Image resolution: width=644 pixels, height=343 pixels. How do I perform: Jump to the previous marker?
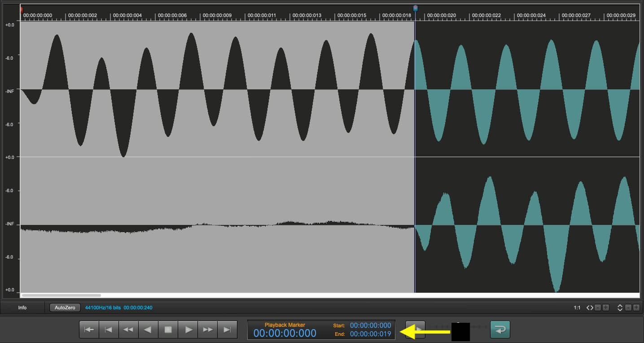(x=109, y=330)
